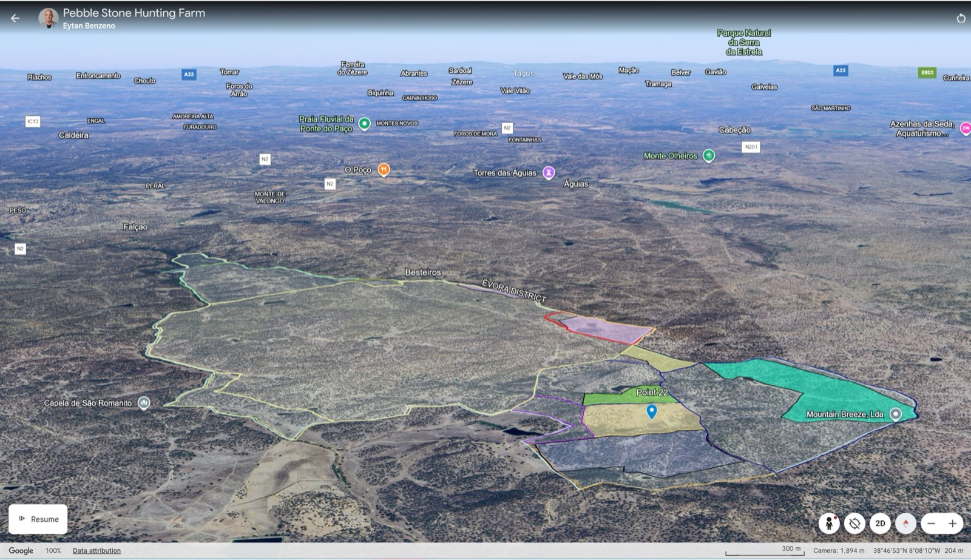Reset orientation with the compass icon
Viewport: 971px width, 560px height.
coord(905,523)
